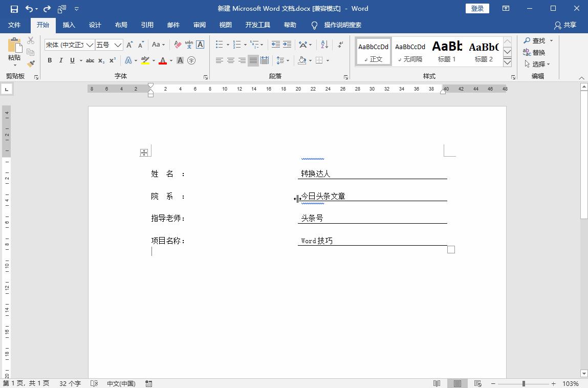Open the 插入 ribbon tab

(x=69, y=25)
